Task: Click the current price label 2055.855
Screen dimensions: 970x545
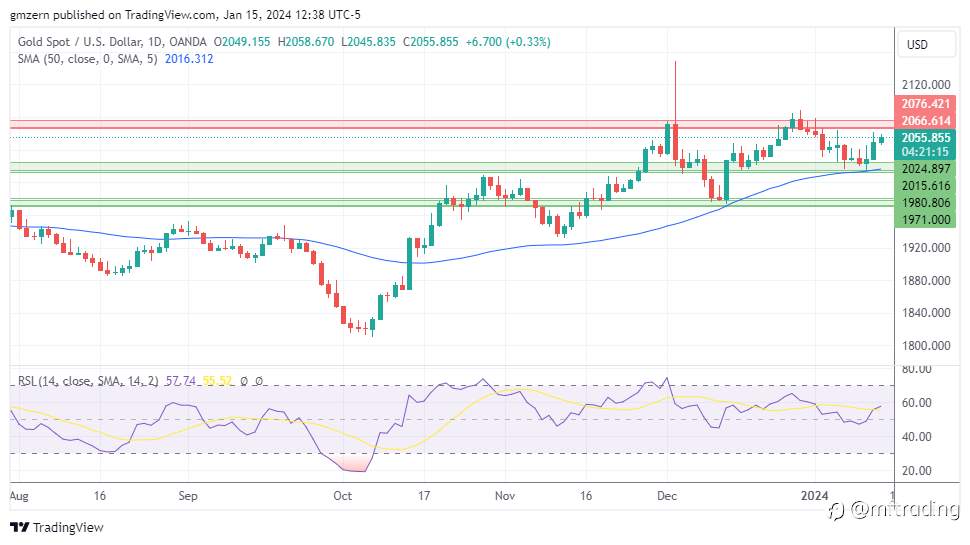Action: click(925, 137)
